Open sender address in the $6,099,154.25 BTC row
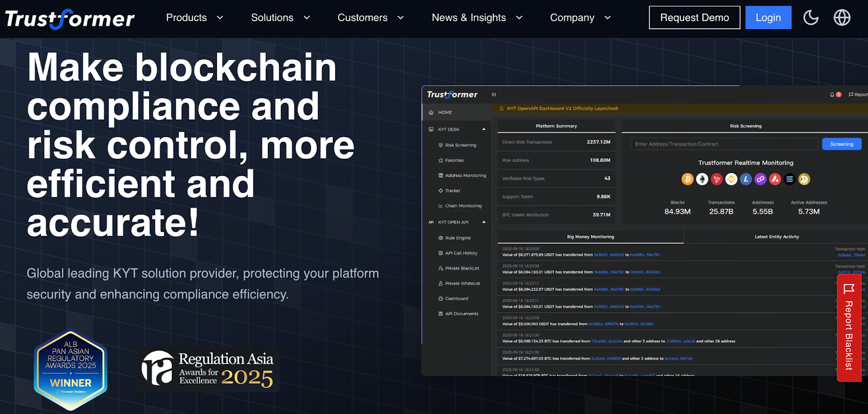 point(607,341)
